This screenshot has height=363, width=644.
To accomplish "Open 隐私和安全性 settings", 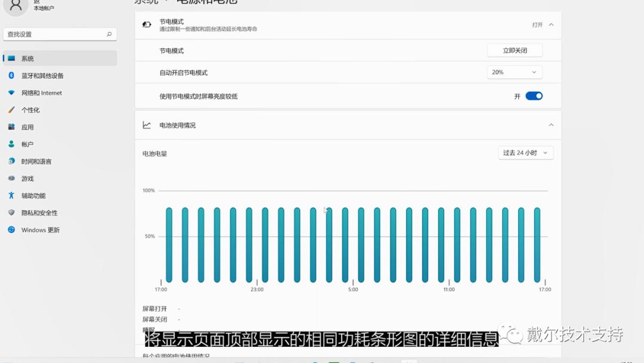I will click(x=42, y=213).
